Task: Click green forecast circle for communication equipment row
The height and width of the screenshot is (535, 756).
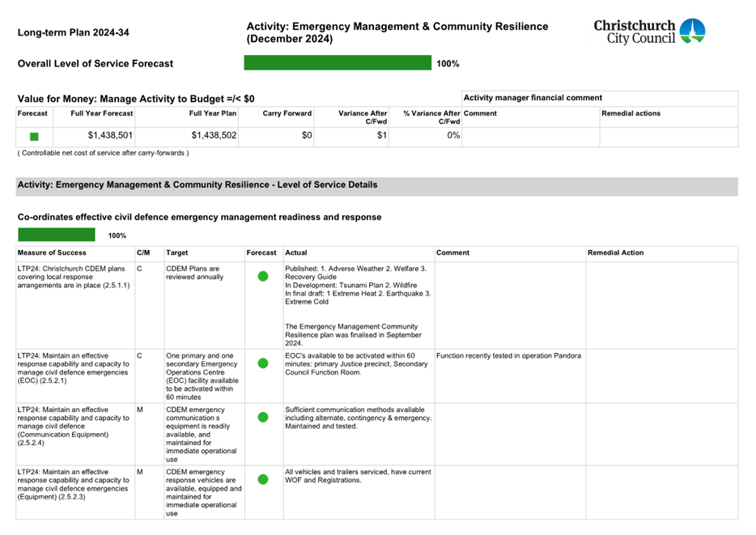Action: coord(262,418)
